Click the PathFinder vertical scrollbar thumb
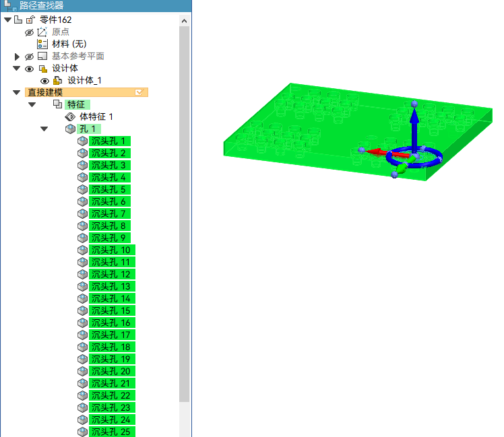504x437 pixels. 184,214
